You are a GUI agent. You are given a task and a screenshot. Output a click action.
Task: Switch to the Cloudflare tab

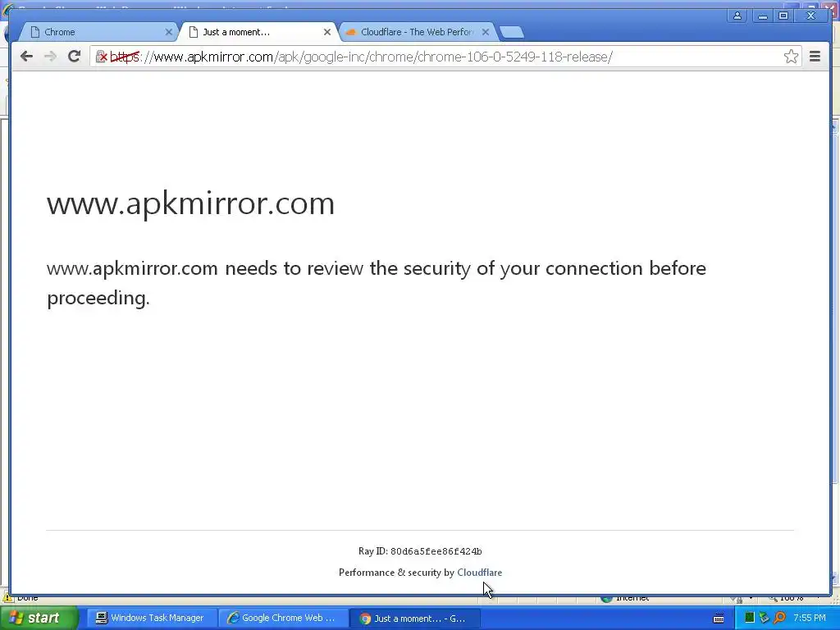pos(418,32)
